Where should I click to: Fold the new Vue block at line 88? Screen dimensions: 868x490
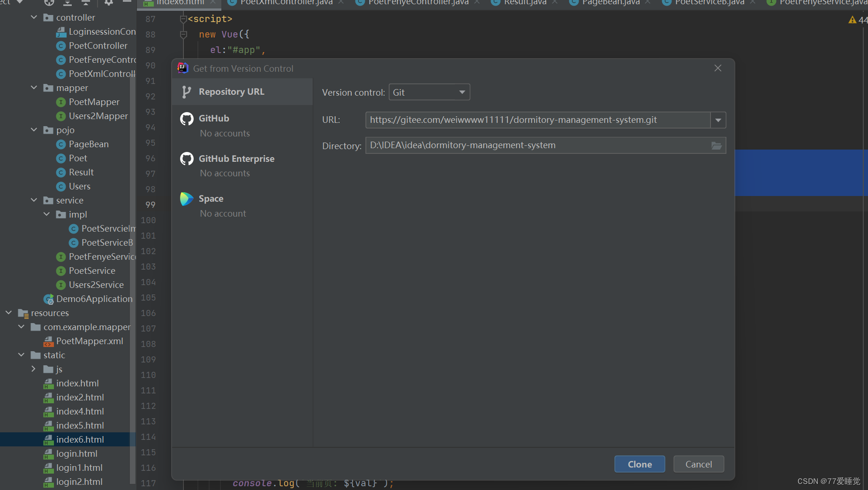tap(183, 35)
